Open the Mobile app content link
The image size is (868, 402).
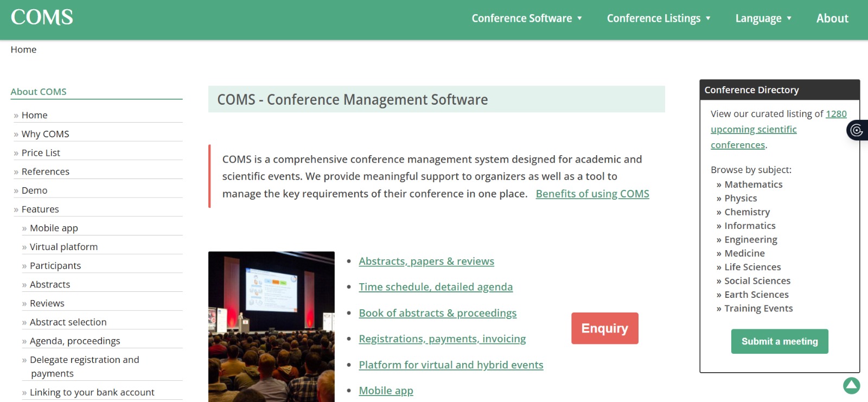click(386, 391)
